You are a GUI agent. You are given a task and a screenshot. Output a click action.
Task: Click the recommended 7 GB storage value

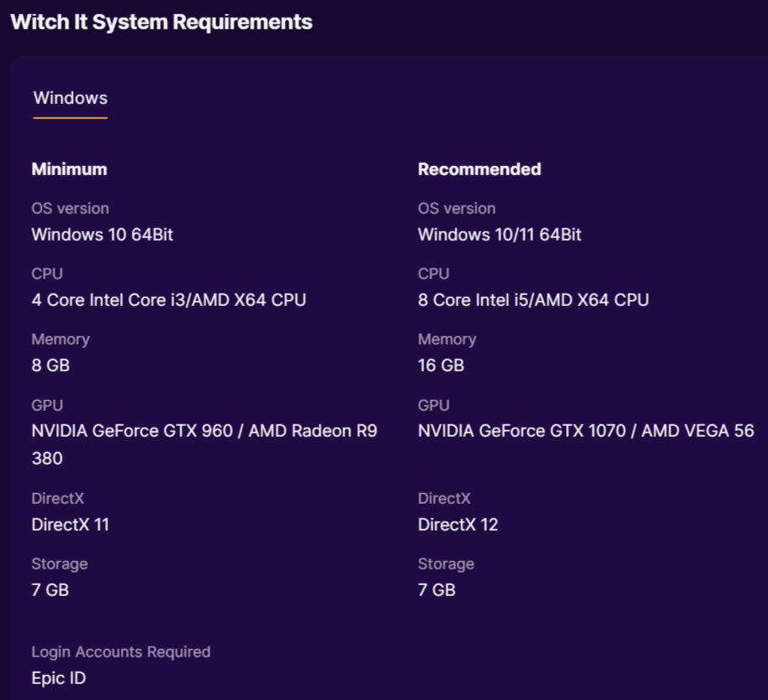click(437, 590)
